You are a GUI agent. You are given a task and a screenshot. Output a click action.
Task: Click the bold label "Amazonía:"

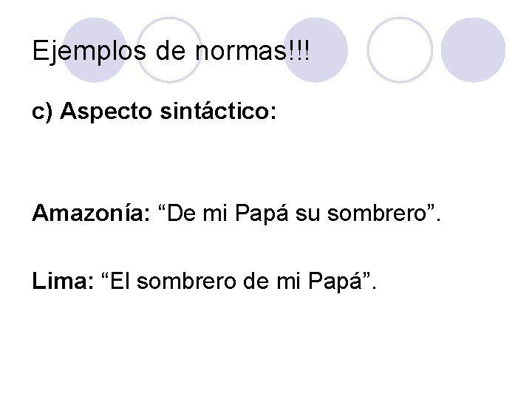tap(91, 214)
